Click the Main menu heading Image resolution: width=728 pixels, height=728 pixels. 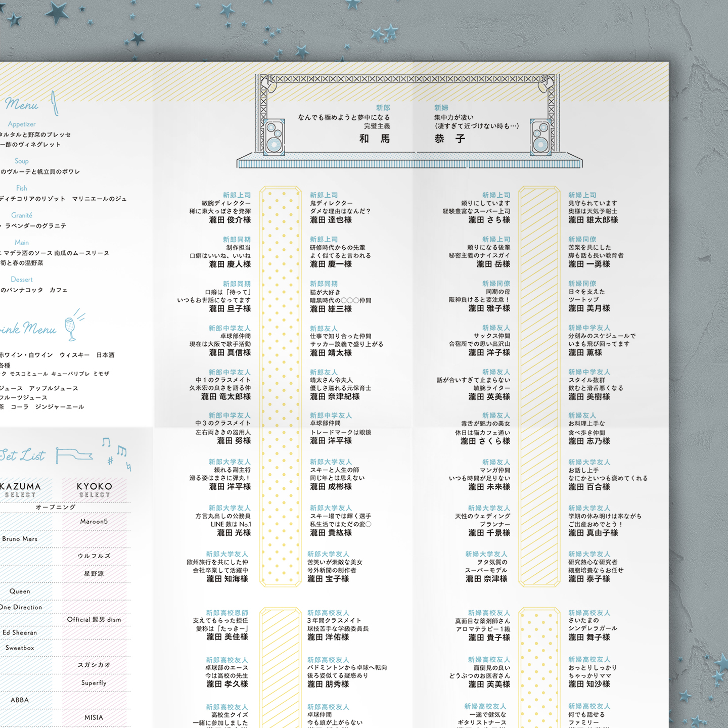tap(22, 242)
